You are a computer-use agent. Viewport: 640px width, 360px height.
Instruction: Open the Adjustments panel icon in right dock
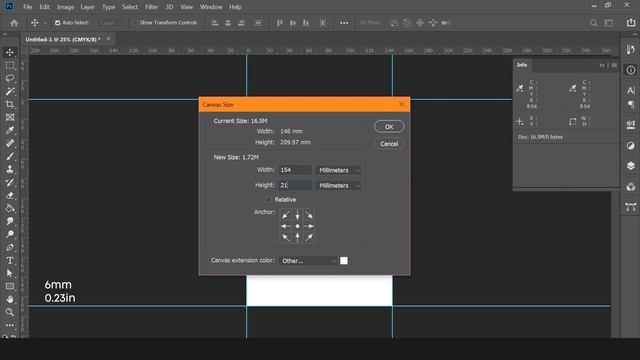[x=631, y=146]
